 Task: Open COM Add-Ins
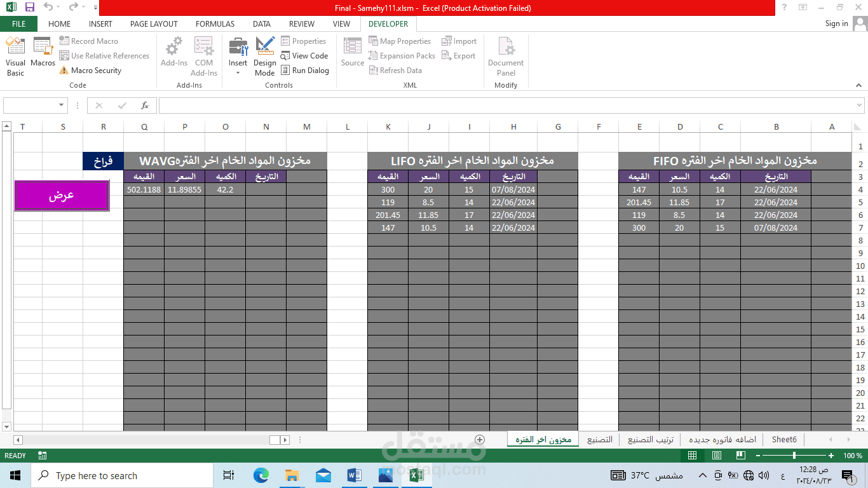pos(204,56)
